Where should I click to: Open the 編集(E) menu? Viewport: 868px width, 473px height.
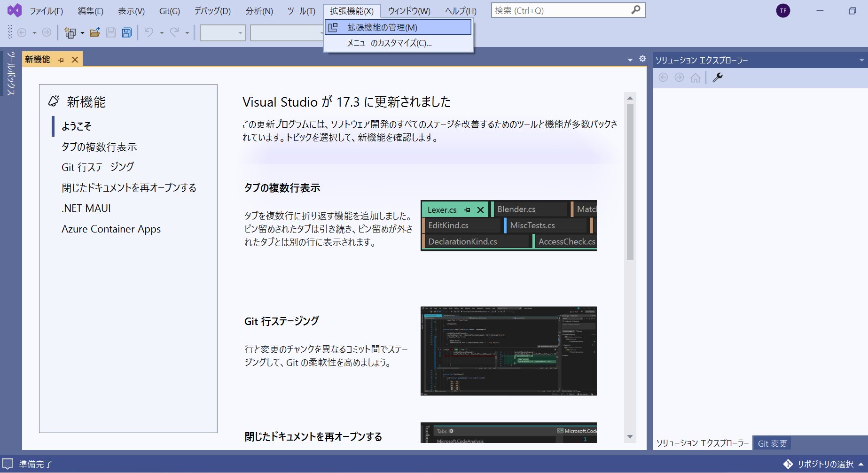(90, 11)
